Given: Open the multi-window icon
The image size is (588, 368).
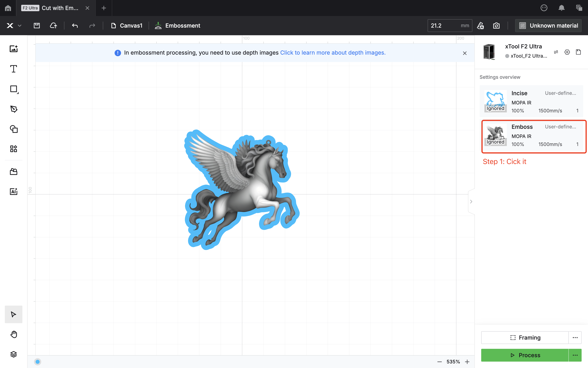Looking at the screenshot, I should click(x=579, y=8).
